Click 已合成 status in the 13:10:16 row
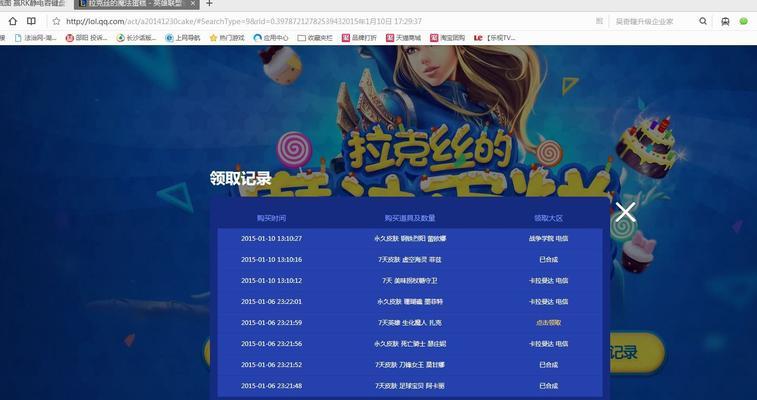Screen dimensions: 757x400 pos(548,260)
